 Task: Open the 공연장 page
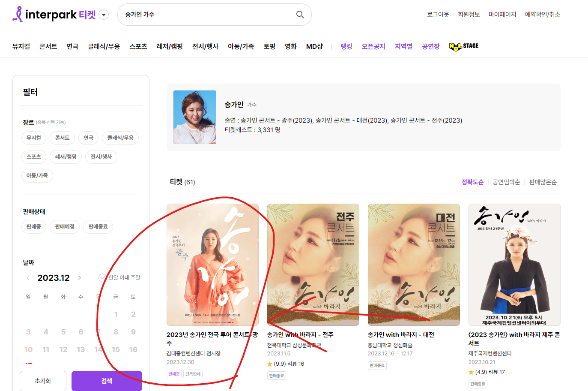click(431, 46)
